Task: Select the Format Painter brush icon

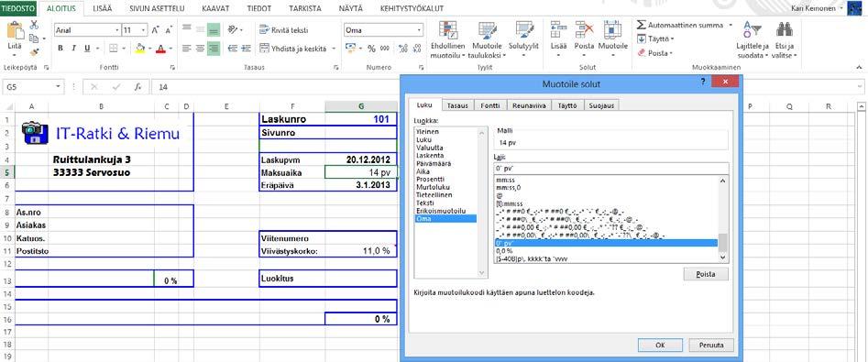Action: point(34,51)
